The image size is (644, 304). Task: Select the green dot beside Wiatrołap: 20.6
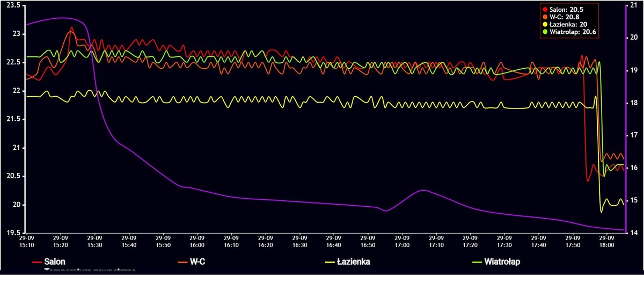545,32
